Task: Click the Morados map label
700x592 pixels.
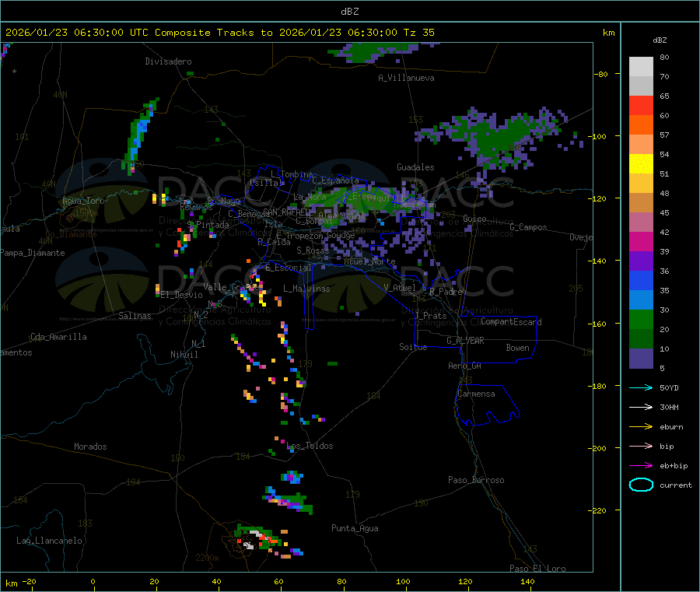Action: click(90, 447)
